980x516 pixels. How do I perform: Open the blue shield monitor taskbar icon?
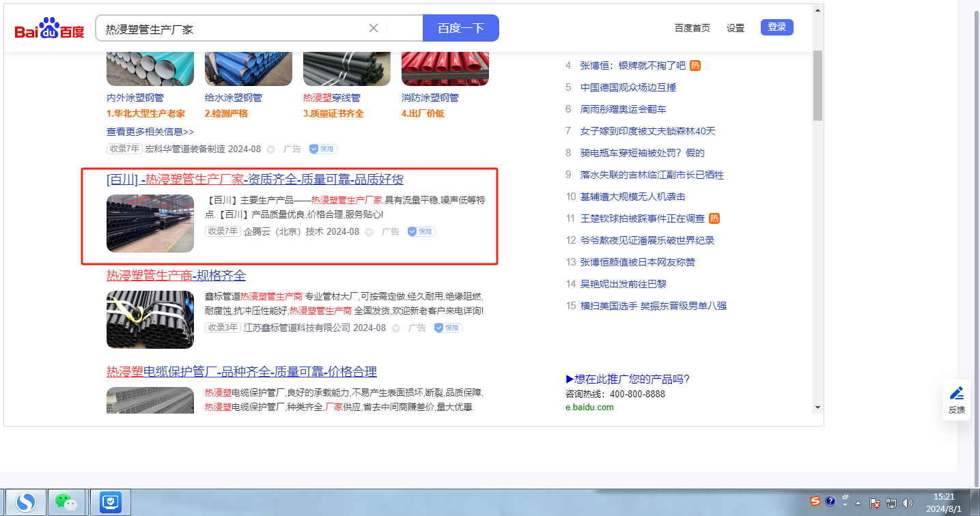[111, 502]
